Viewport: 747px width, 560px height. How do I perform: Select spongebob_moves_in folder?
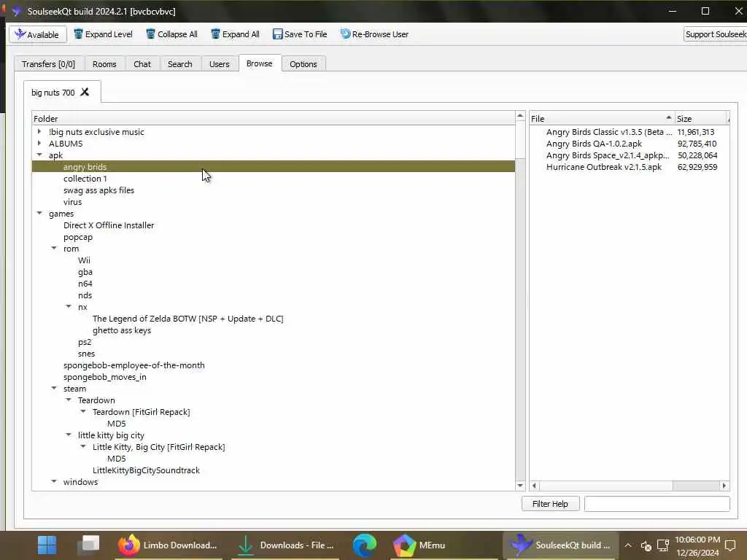[x=105, y=377]
